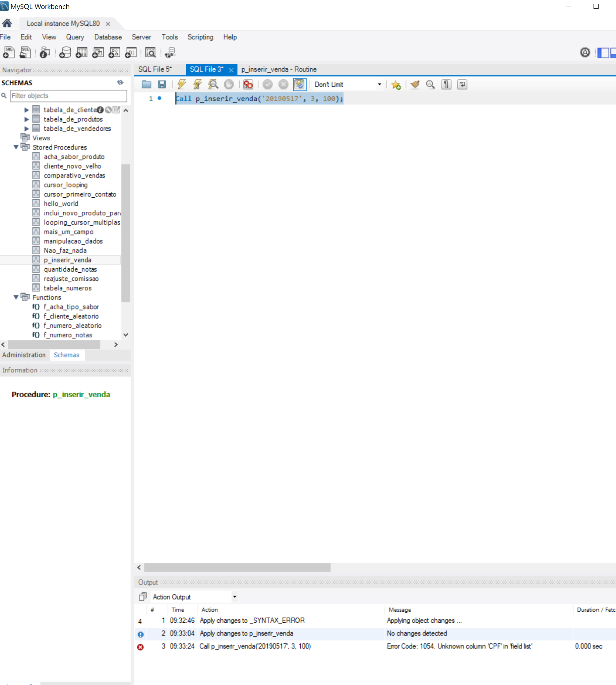Select f_numero_aleatorio function
The width and height of the screenshot is (616, 685).
72,326
